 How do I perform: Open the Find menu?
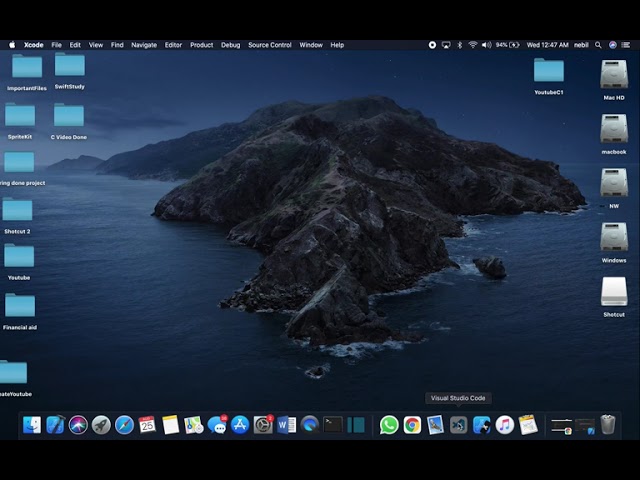(117, 45)
